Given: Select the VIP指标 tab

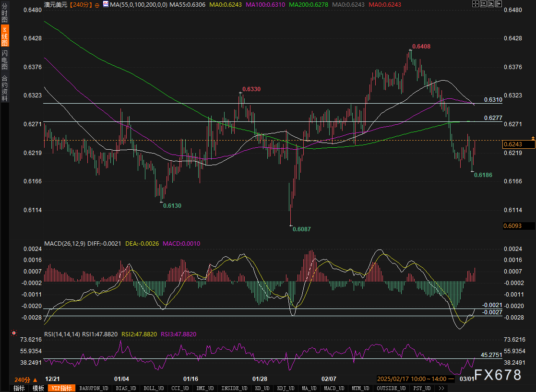Looking at the screenshot, I should pos(61,388).
